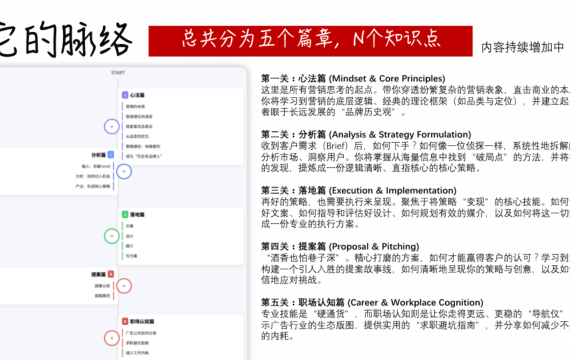This screenshot has width=570, height=360.
Task: Open the 文案 item in 落地篇
Action: point(130,226)
